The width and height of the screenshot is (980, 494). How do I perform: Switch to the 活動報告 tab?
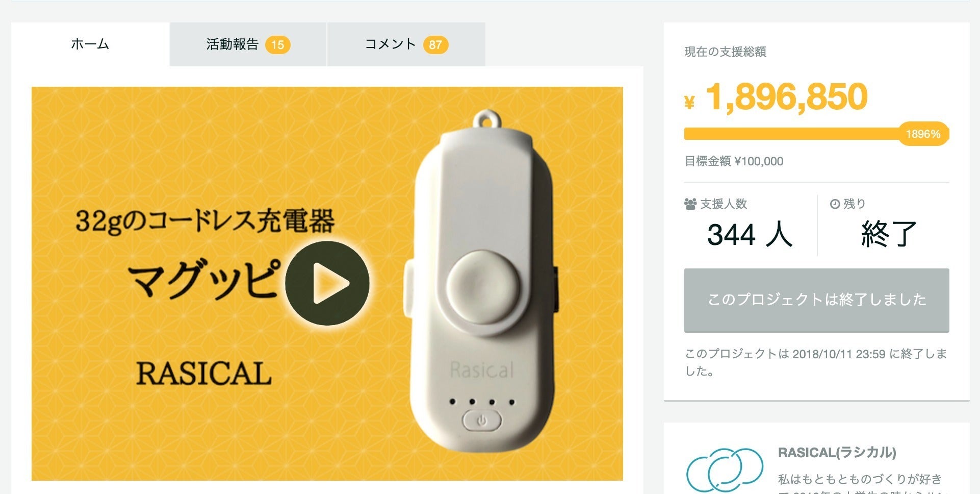point(248,44)
